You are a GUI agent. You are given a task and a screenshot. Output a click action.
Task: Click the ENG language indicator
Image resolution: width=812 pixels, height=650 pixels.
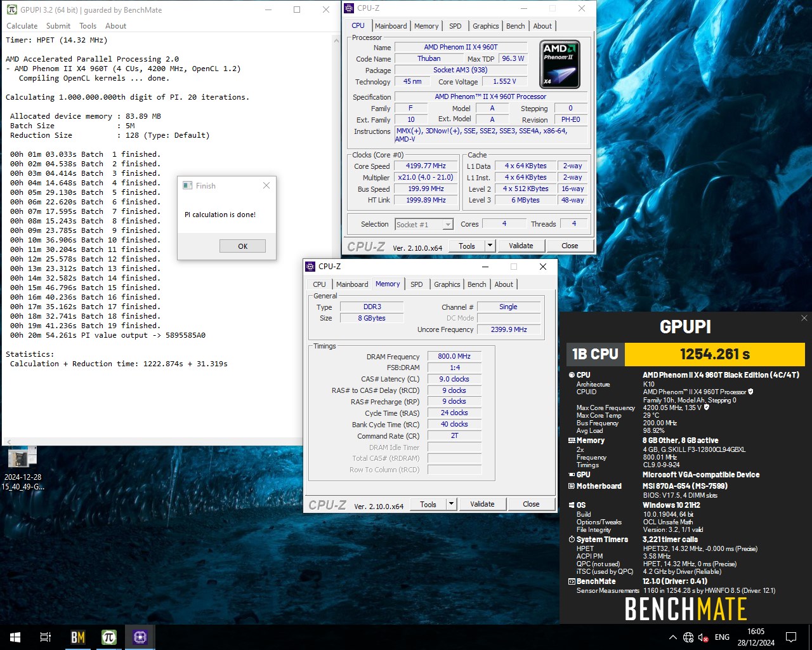tap(722, 637)
